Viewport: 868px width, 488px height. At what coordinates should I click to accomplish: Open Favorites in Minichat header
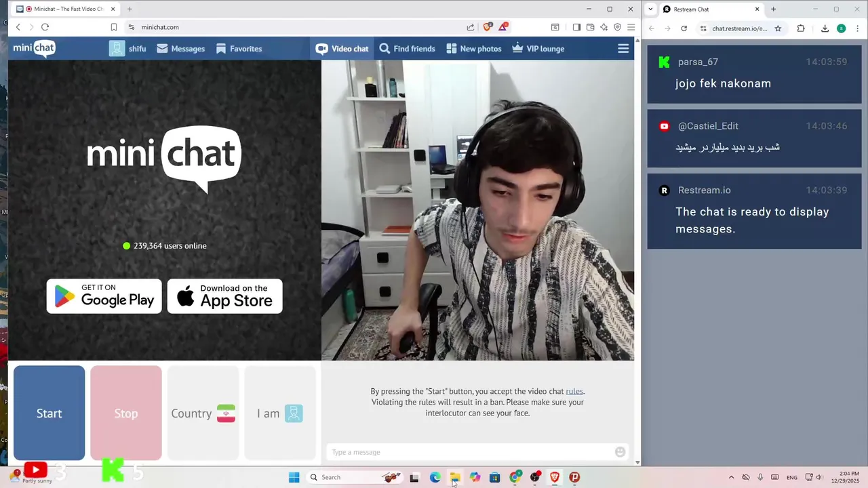tap(239, 49)
